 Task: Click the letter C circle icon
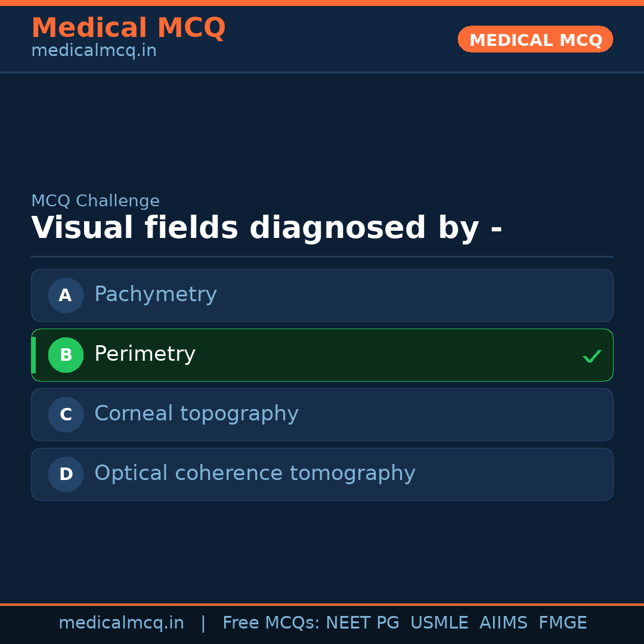(x=66, y=414)
